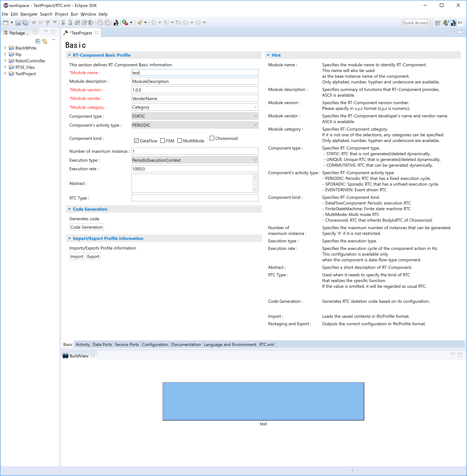467x476 pixels.
Task: Click the blue test component in BuildView
Action: 263,401
